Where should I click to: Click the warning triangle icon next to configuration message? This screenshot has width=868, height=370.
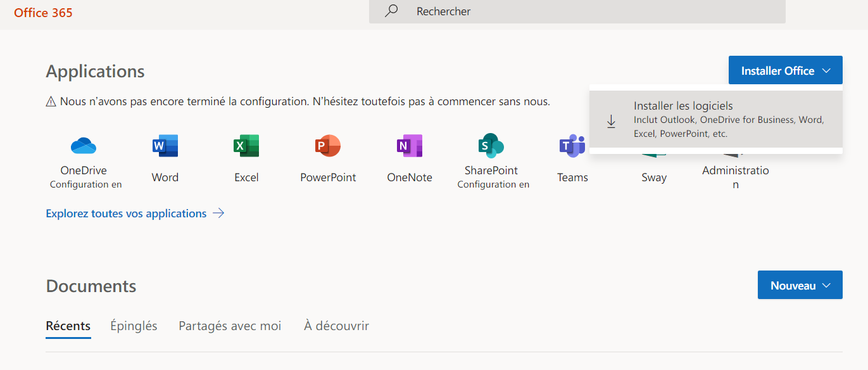[x=51, y=102]
